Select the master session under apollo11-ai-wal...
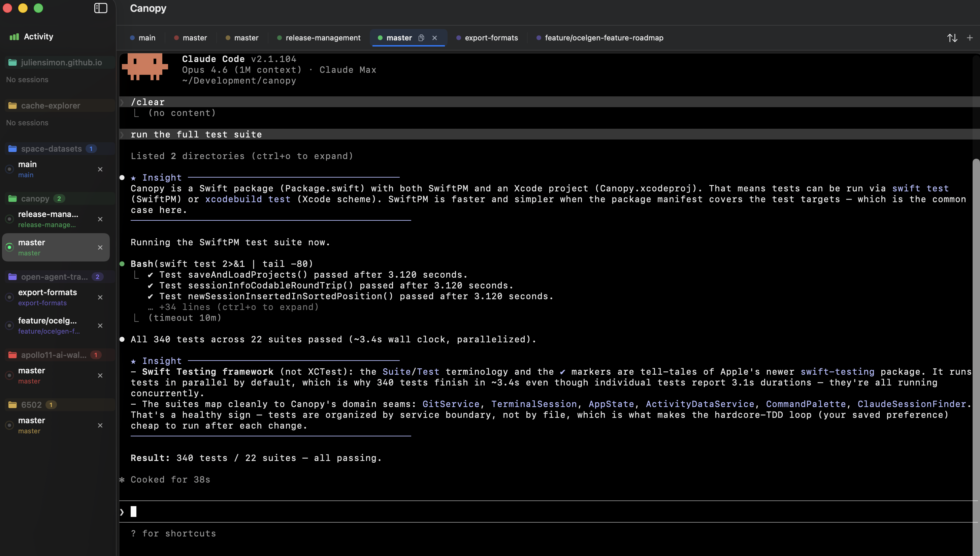The width and height of the screenshot is (980, 556). [x=56, y=375]
